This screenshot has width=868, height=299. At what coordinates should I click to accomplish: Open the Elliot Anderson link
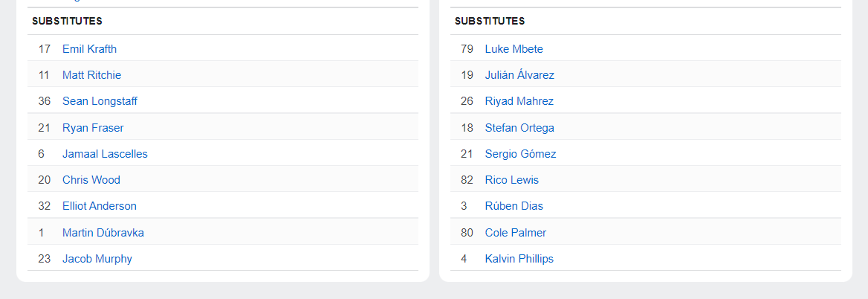(x=100, y=206)
